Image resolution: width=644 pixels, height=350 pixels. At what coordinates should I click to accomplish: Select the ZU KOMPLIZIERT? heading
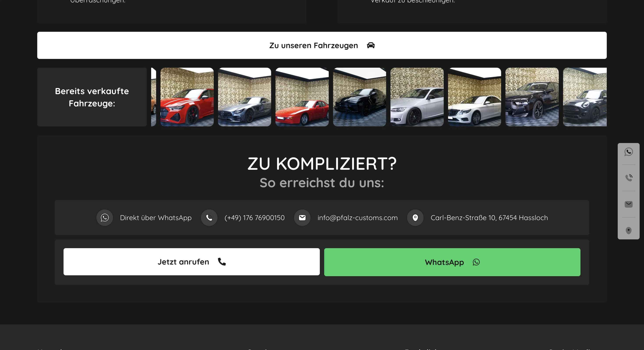coord(322,164)
